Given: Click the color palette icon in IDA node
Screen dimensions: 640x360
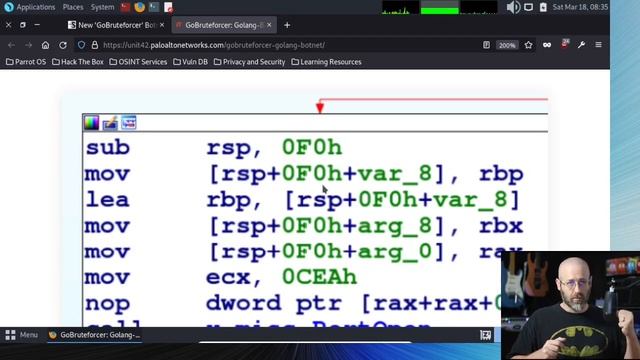Looking at the screenshot, I should (91, 123).
